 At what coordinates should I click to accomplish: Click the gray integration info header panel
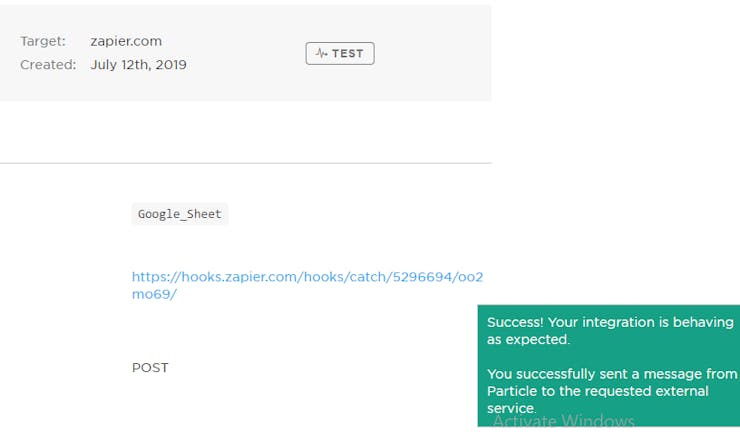tap(245, 53)
